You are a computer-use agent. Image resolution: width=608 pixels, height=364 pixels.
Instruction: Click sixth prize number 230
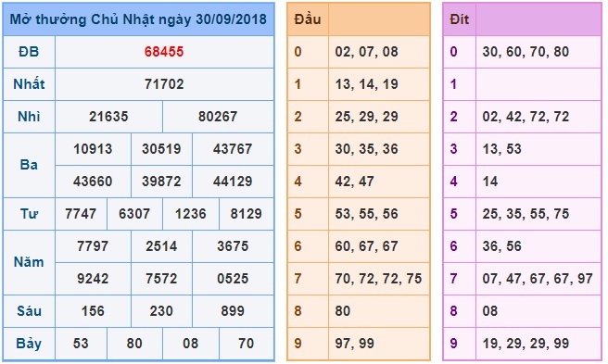tap(161, 311)
